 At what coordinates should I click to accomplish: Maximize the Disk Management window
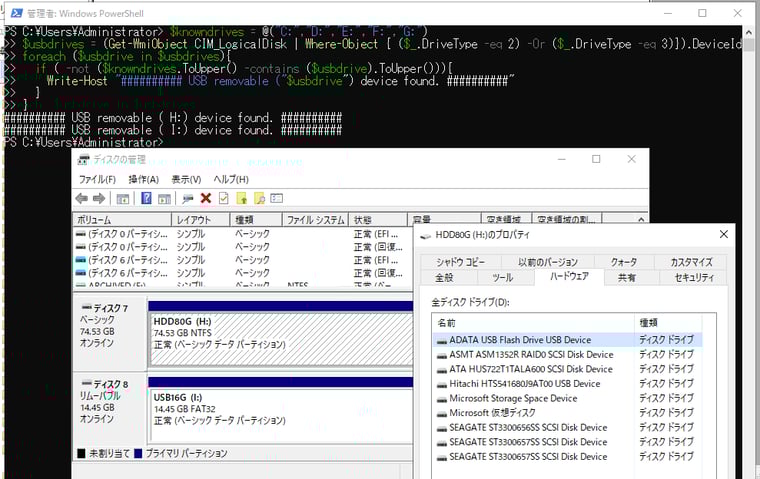pos(596,159)
